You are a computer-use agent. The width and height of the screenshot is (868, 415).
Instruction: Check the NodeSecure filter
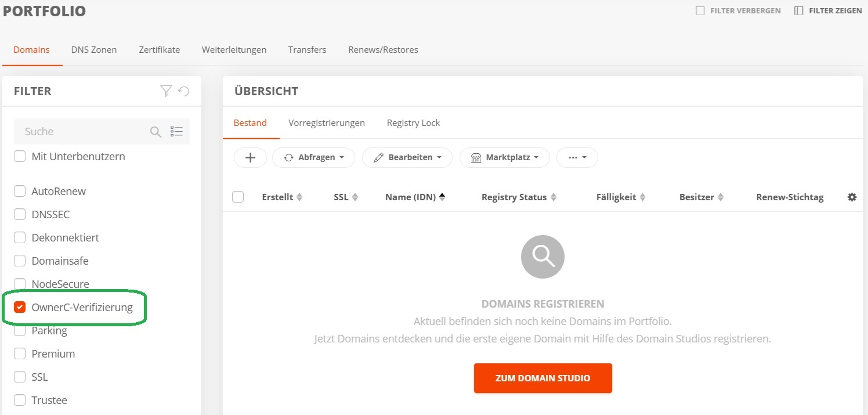(20, 284)
